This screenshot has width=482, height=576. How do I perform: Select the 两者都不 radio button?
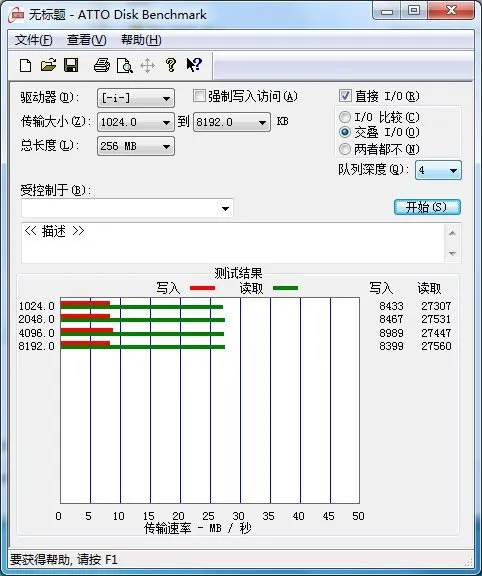tap(345, 149)
